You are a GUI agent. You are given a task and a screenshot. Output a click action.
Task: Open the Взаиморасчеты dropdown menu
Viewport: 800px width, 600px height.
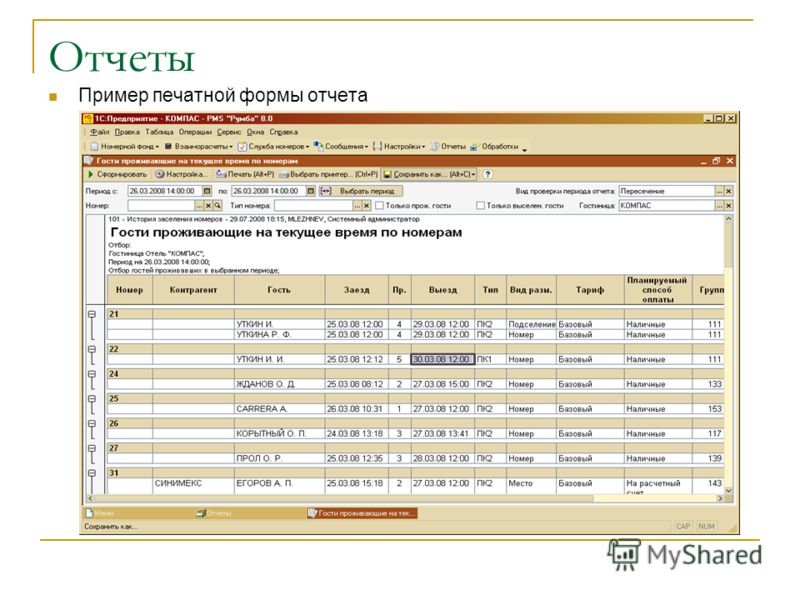pos(198,147)
